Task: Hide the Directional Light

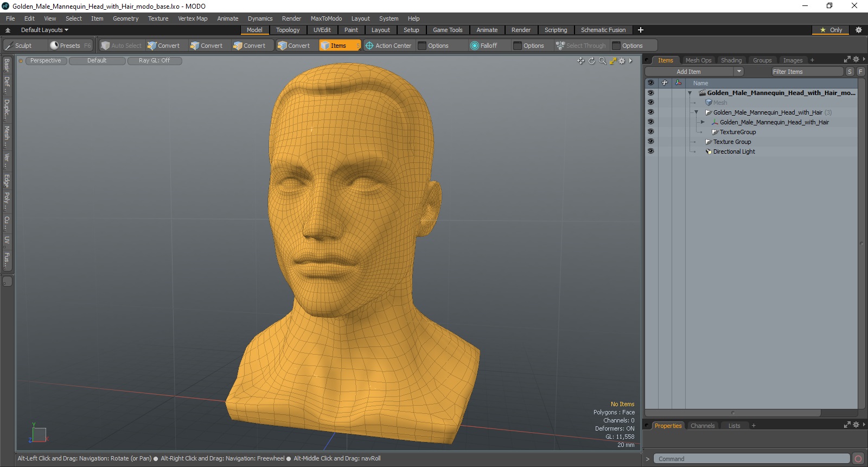Action: click(650, 152)
